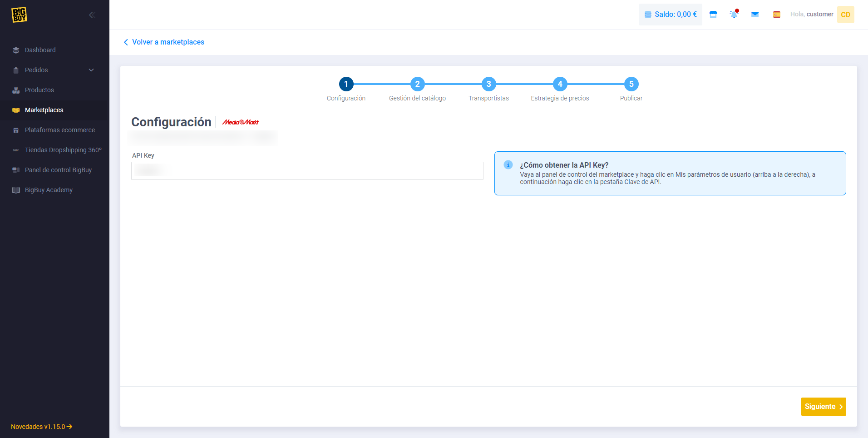The height and width of the screenshot is (438, 868).
Task: Click the Saldo balance button
Action: point(671,15)
